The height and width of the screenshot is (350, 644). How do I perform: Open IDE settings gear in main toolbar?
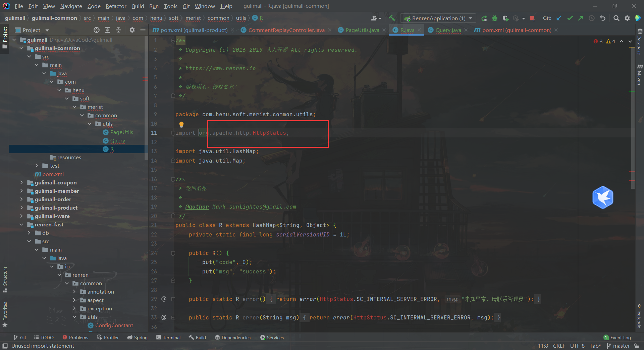627,18
